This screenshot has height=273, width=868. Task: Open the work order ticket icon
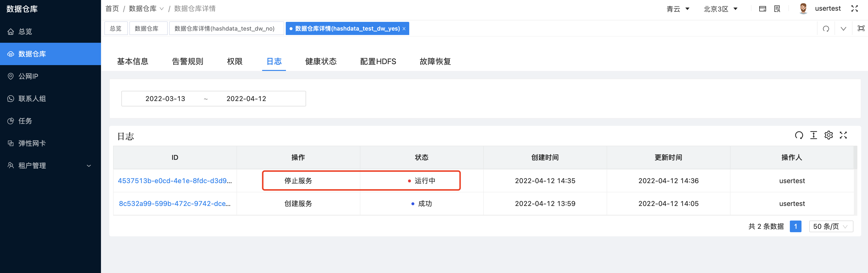[777, 8]
